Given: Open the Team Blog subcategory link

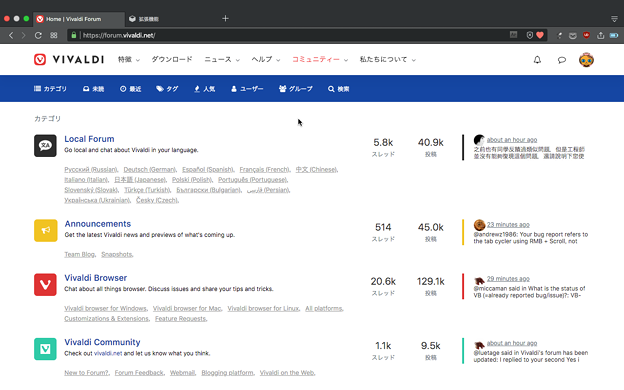Looking at the screenshot, I should click(x=80, y=254).
